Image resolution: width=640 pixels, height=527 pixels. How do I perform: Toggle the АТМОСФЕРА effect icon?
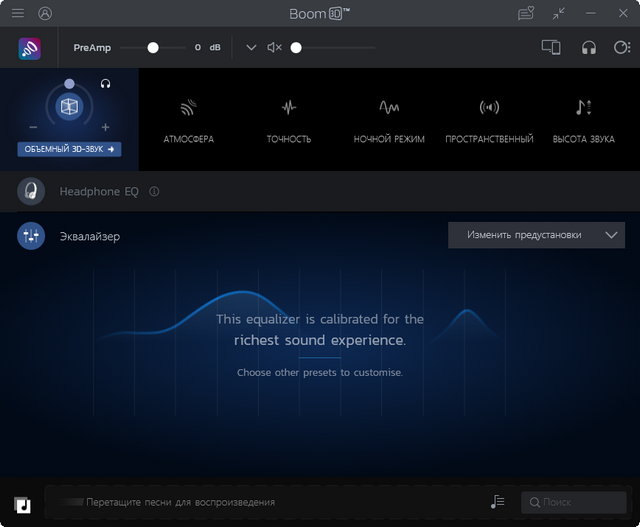(x=189, y=108)
